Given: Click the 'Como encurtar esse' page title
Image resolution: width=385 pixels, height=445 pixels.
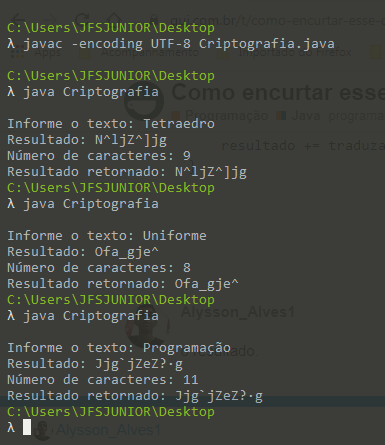Looking at the screenshot, I should 278,92.
